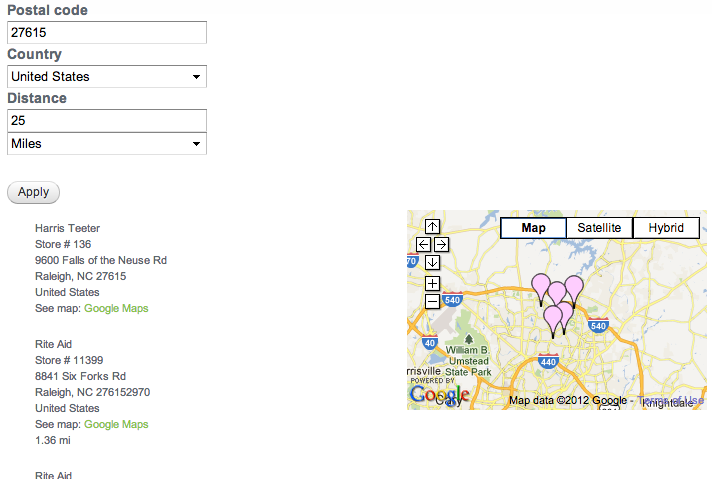Screen dimensions: 712x479
Task: Click the Distance input field
Action: coord(106,121)
